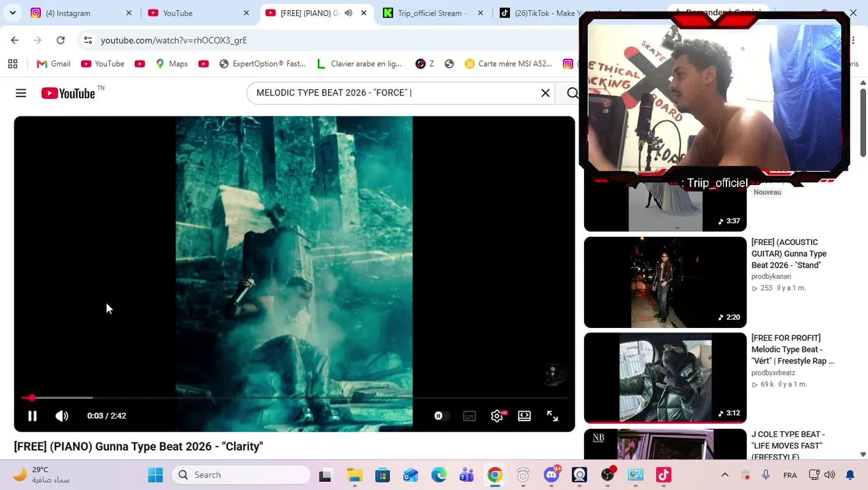Image resolution: width=868 pixels, height=490 pixels.
Task: Toggle subtitles/closed captions button
Action: tap(469, 416)
